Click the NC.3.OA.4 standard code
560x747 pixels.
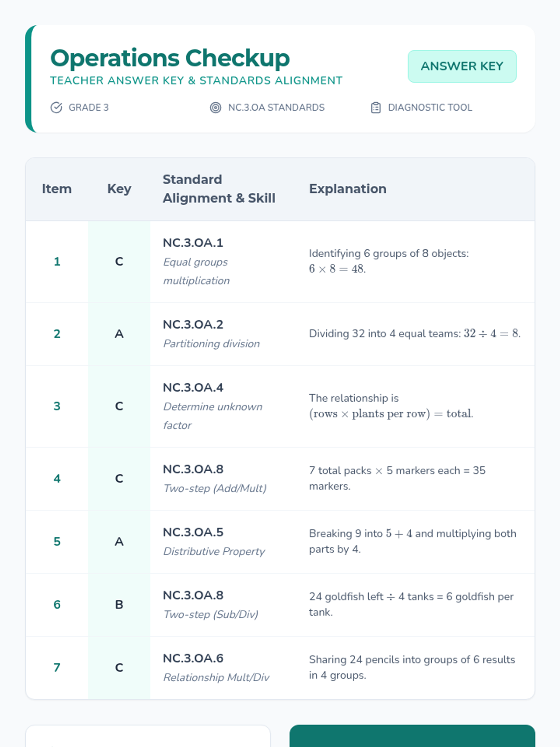[x=193, y=388]
